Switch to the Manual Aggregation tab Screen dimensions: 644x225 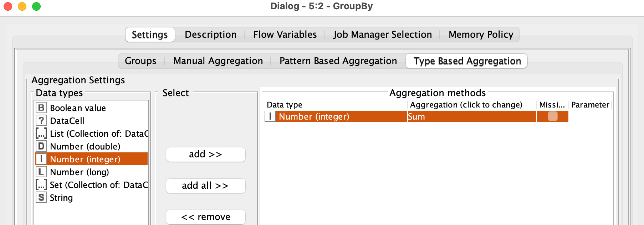(x=218, y=61)
